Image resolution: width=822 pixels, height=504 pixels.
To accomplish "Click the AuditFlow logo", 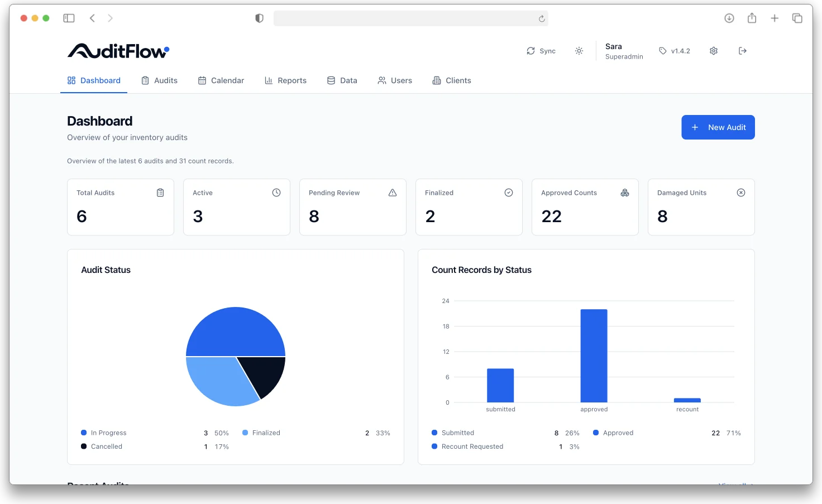I will coord(118,51).
